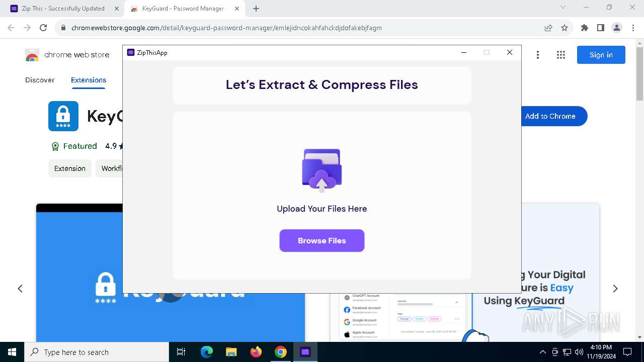Go back in Chrome
Image resolution: width=644 pixels, height=362 pixels.
11,28
